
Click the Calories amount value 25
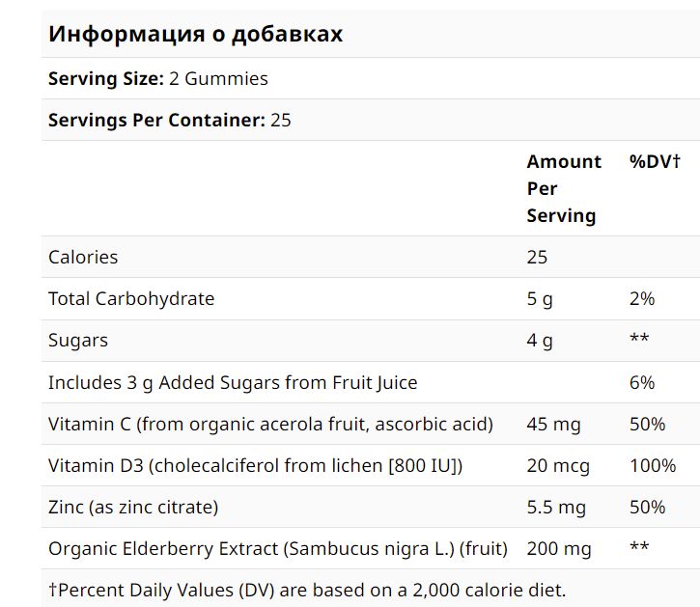click(x=537, y=257)
